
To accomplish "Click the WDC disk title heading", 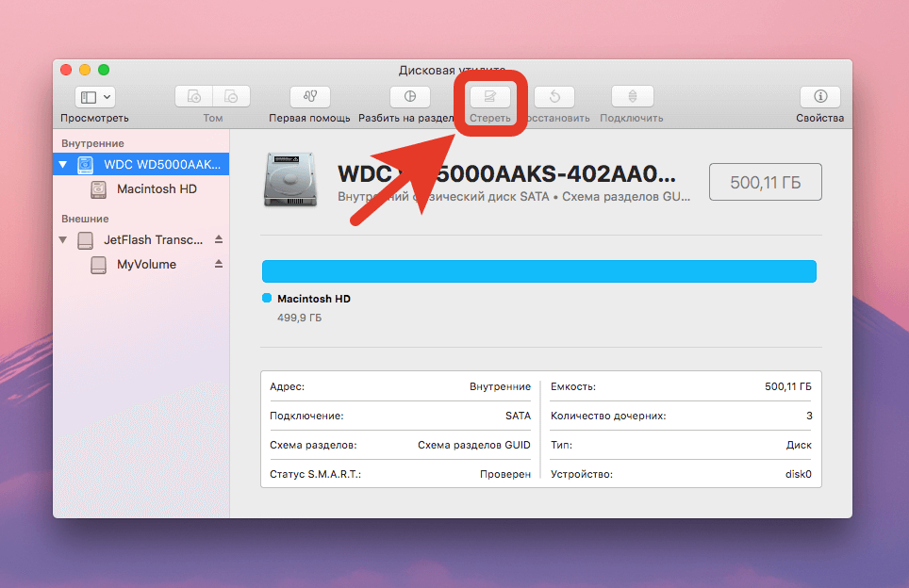I will coord(506,173).
